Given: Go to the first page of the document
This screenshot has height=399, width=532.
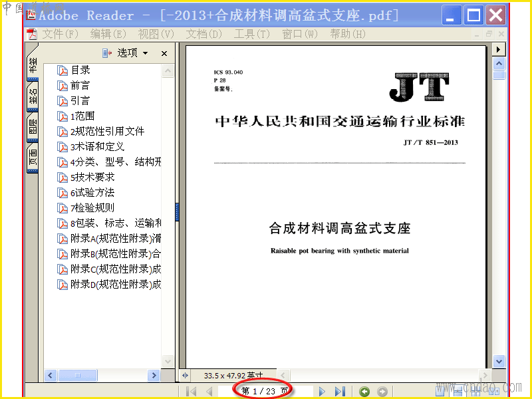Looking at the screenshot, I should 191,391.
